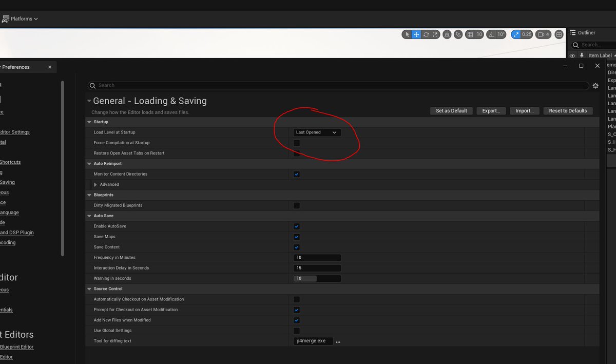Open the grid snap size value 10
Image resolution: width=616 pixels, height=364 pixels.
479,34
